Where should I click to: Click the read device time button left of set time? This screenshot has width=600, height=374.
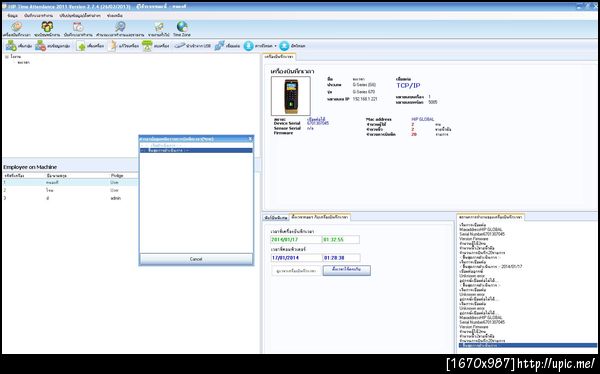pyautogui.click(x=296, y=271)
